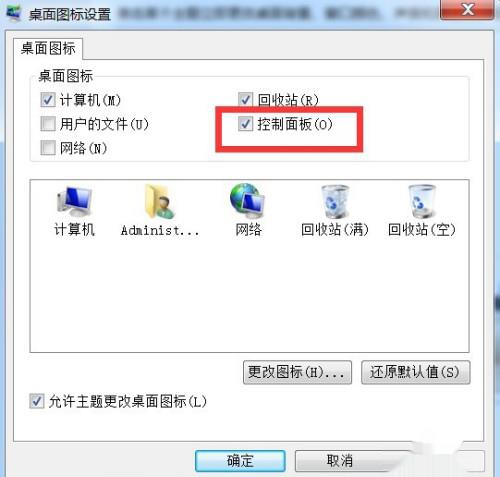Toggle 允许主题更改桌面图标(L) checkbox
Image resolution: width=500 pixels, height=477 pixels.
[x=37, y=401]
